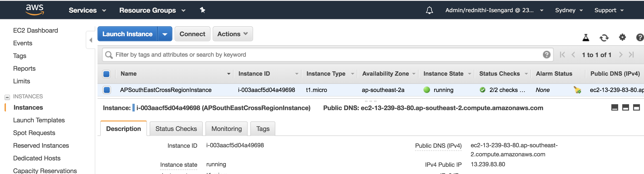644x174 pixels.
Task: Collapse the INSTANCES section in sidebar
Action: (x=7, y=97)
